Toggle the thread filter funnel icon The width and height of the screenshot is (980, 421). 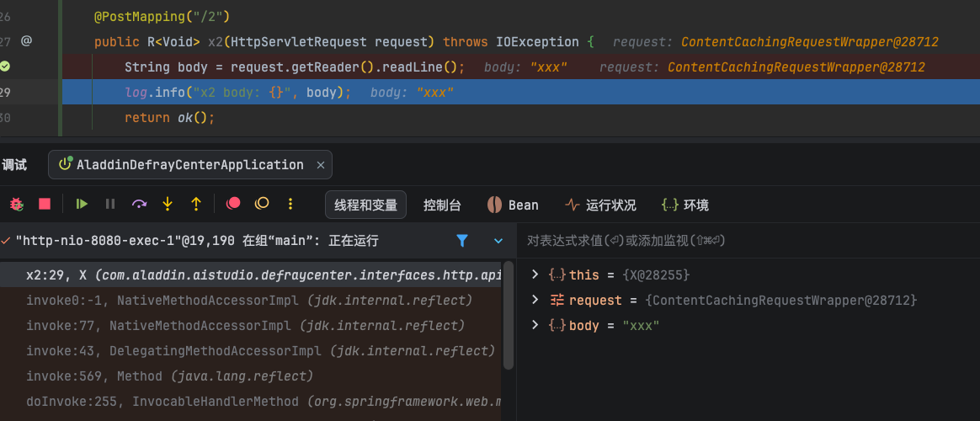coord(462,241)
